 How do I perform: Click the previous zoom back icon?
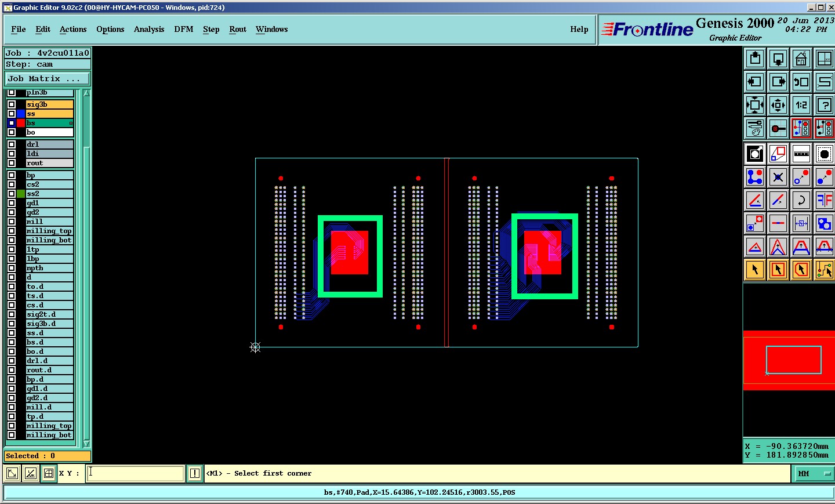pyautogui.click(x=801, y=82)
